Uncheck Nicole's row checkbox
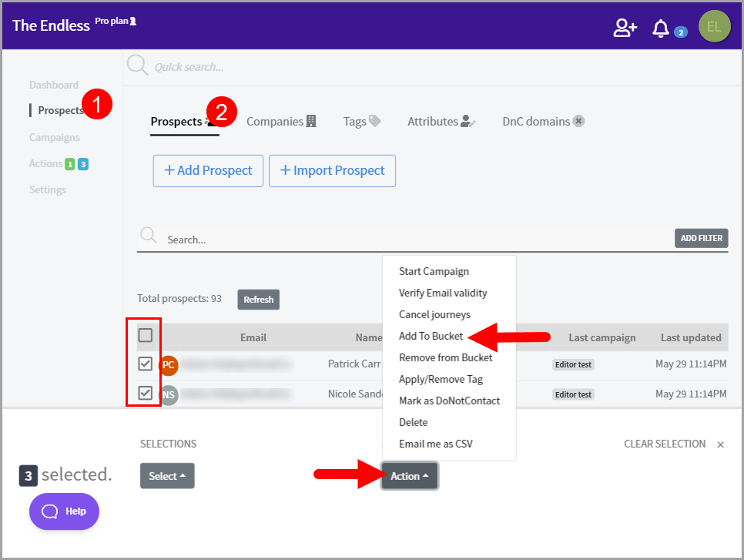This screenshot has height=560, width=744. coord(146,394)
